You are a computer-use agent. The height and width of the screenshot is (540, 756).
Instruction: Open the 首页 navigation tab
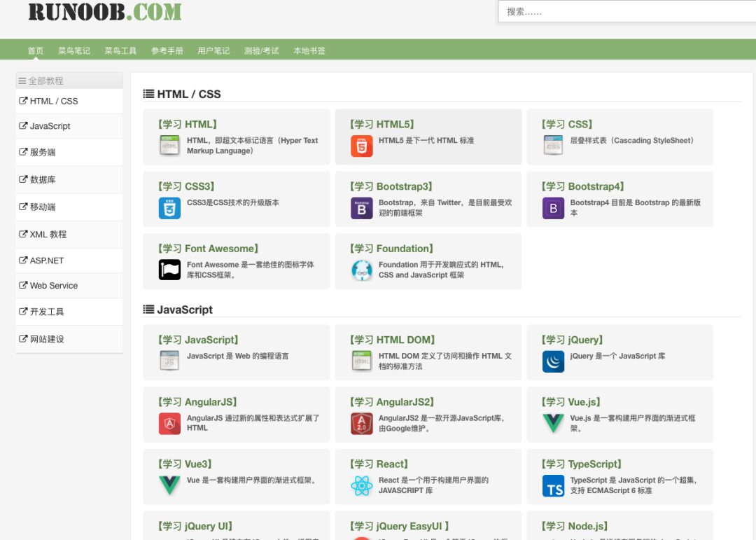point(36,50)
